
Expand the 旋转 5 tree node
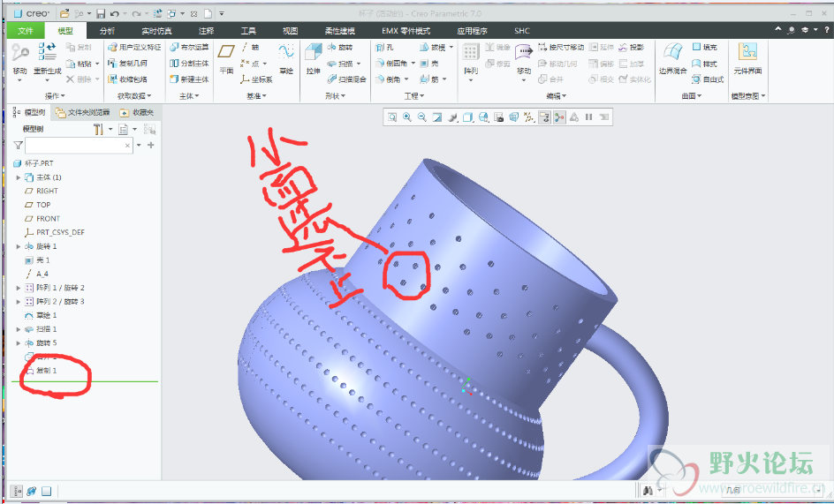click(18, 343)
